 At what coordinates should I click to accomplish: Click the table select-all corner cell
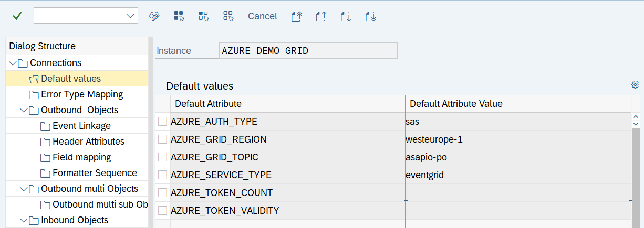[x=163, y=104]
